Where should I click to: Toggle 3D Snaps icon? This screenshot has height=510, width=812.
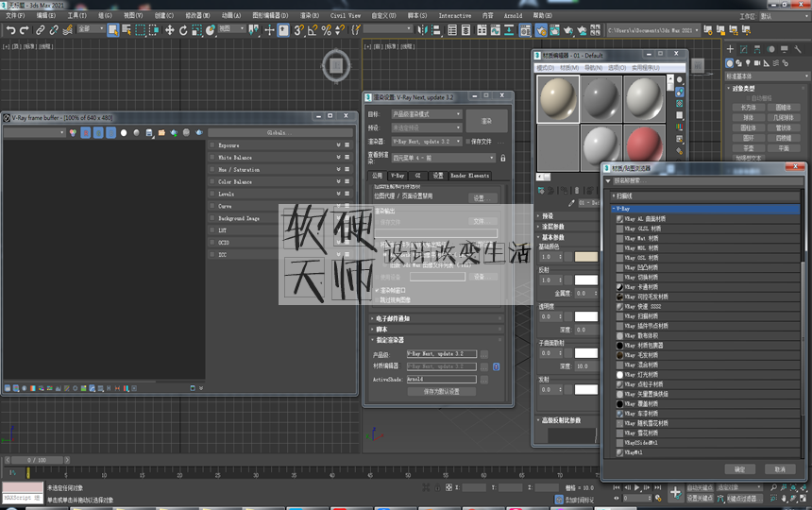coord(298,30)
